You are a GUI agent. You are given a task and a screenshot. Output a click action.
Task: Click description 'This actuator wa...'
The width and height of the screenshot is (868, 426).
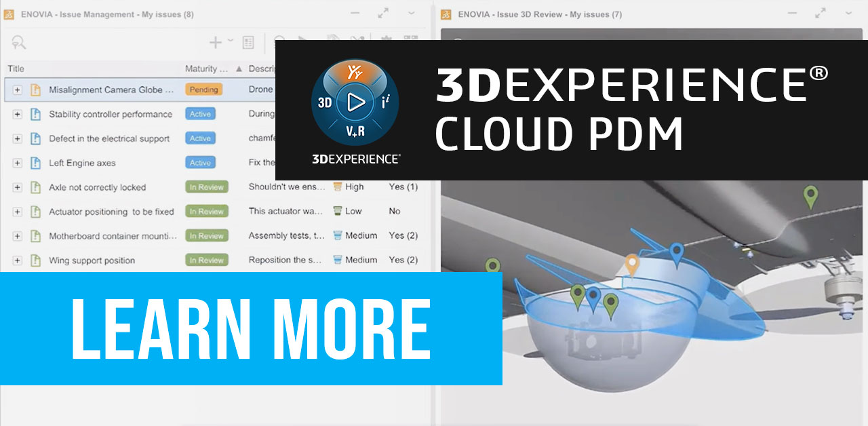[285, 211]
